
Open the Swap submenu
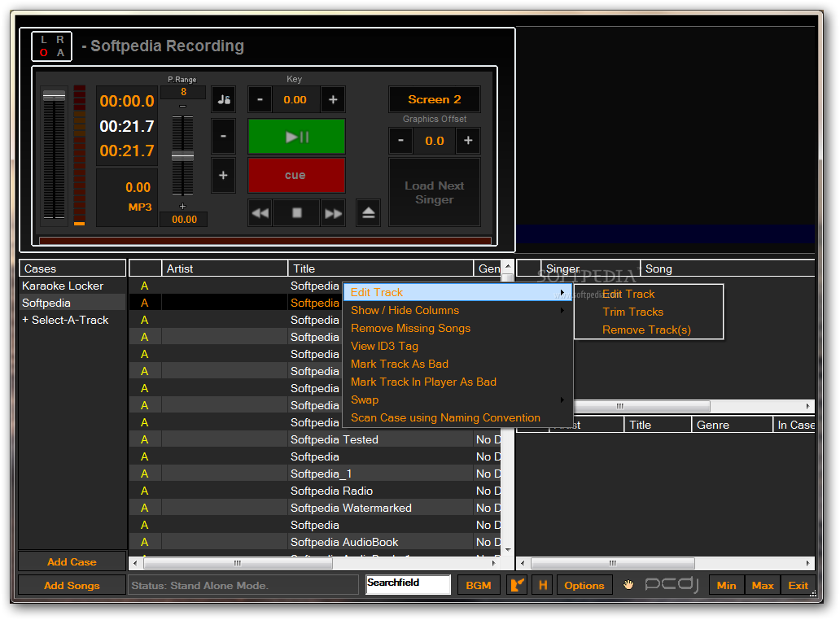tap(457, 400)
